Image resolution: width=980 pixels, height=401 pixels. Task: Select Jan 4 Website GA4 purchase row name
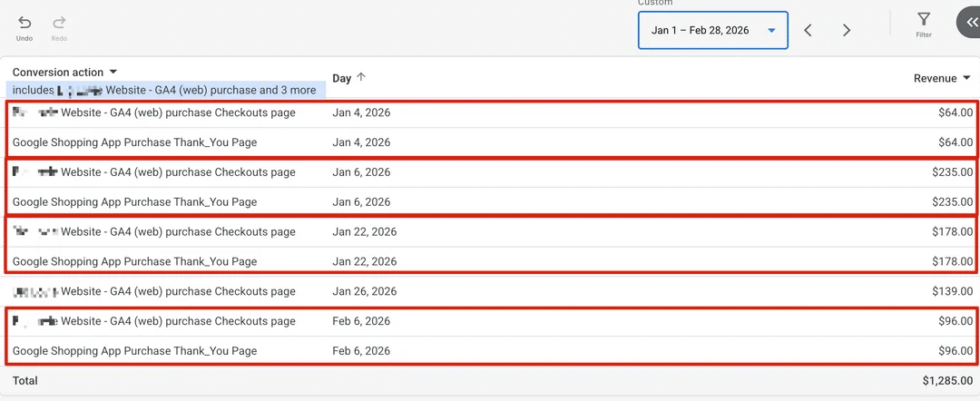(x=153, y=112)
